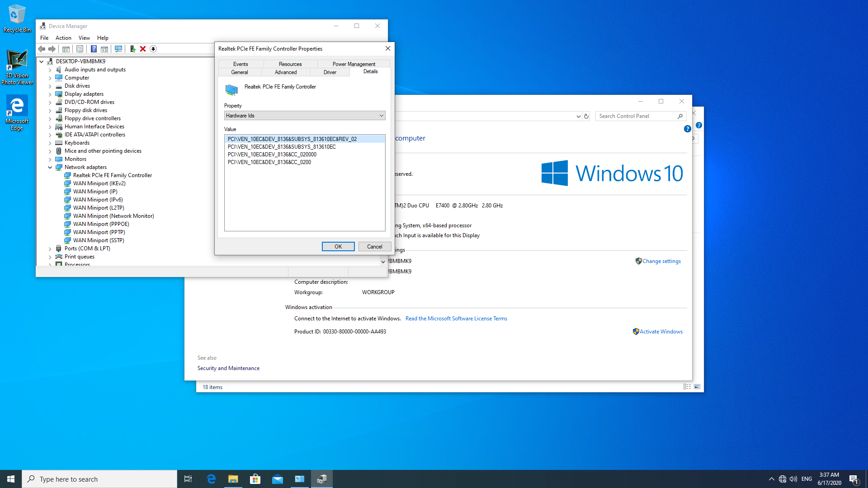868x488 pixels.
Task: Click the blue Help icon in Device Manager toolbar
Action: [x=94, y=49]
